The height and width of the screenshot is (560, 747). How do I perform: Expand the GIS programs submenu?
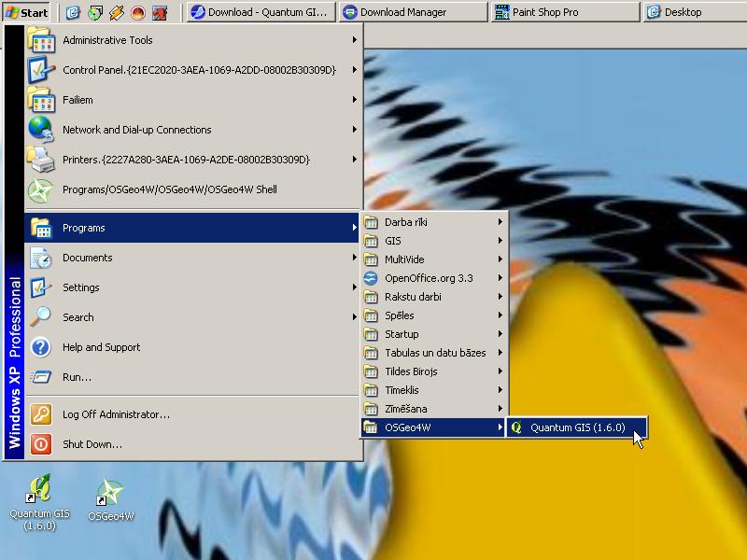pos(432,241)
